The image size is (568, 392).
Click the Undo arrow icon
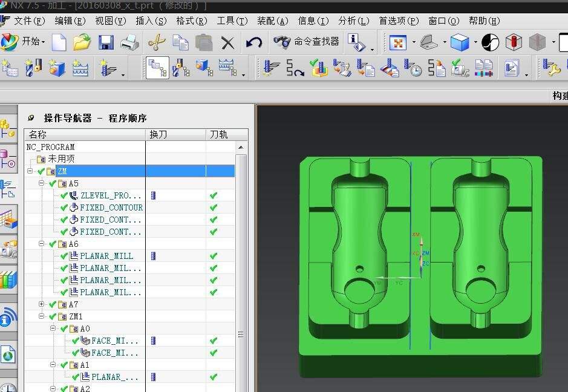[x=253, y=42]
